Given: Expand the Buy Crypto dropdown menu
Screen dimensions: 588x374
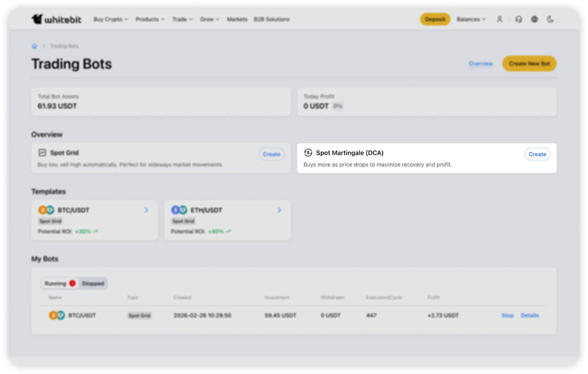Looking at the screenshot, I should 111,19.
